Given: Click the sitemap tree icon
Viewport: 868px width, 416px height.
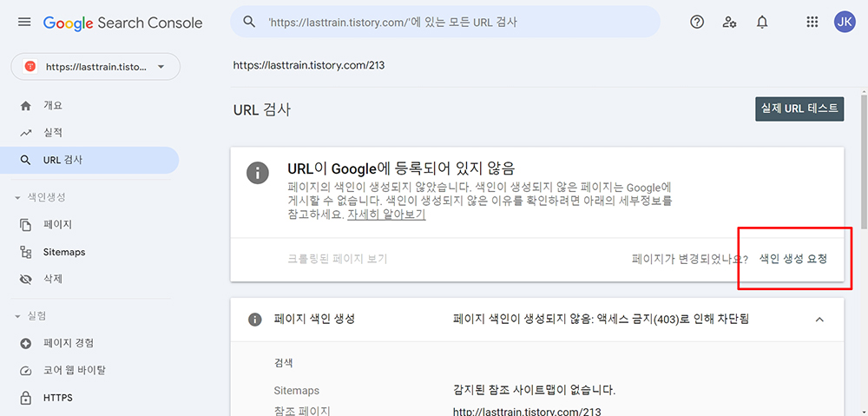Looking at the screenshot, I should point(25,252).
